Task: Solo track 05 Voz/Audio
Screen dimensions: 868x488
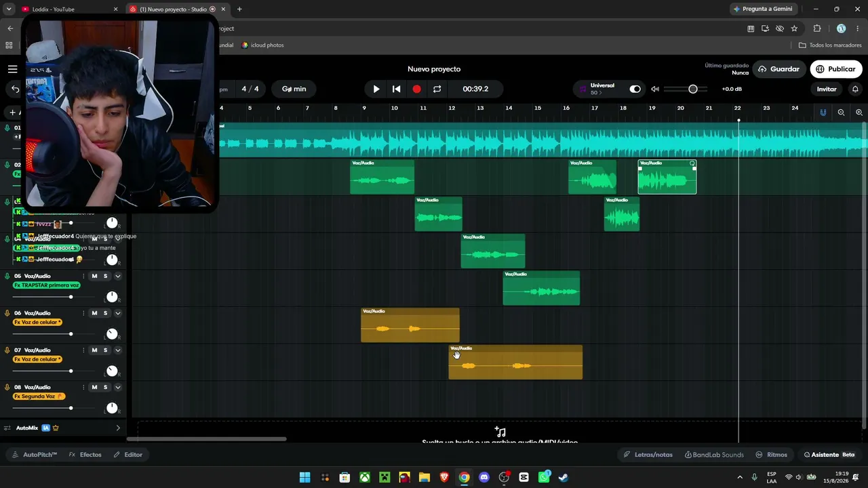Action: click(105, 276)
